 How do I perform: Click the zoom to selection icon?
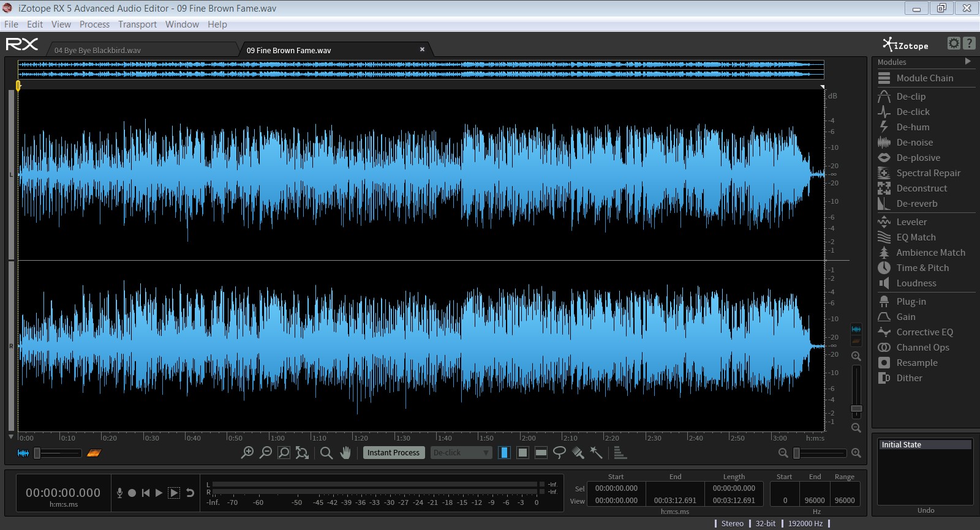(x=284, y=453)
